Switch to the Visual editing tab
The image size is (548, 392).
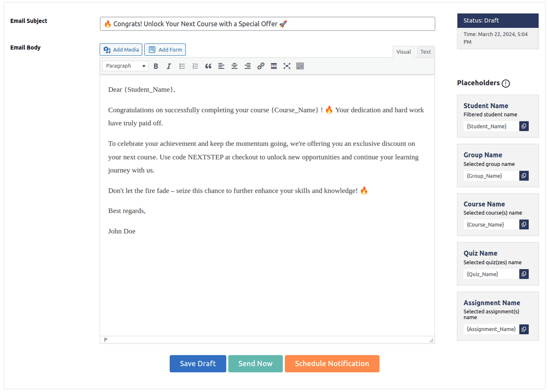pyautogui.click(x=404, y=52)
